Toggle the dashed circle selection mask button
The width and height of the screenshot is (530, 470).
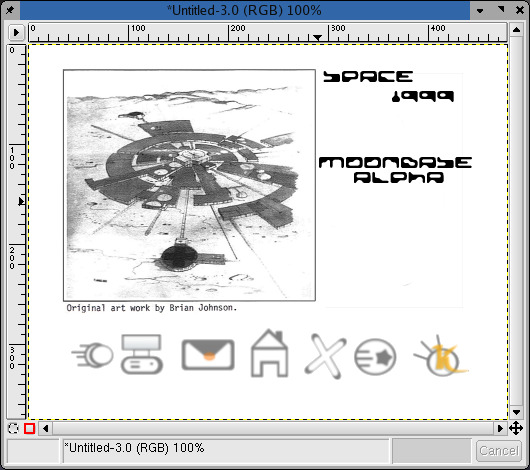13,428
